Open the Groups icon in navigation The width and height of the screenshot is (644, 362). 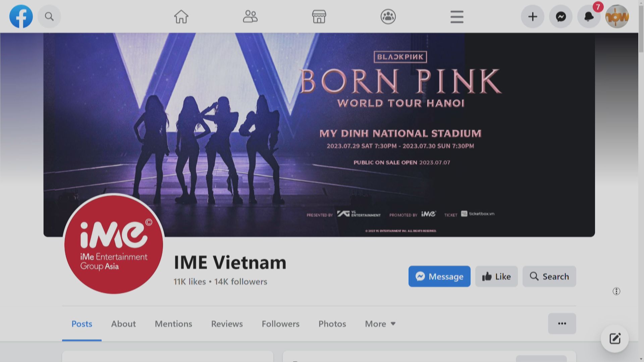click(388, 16)
